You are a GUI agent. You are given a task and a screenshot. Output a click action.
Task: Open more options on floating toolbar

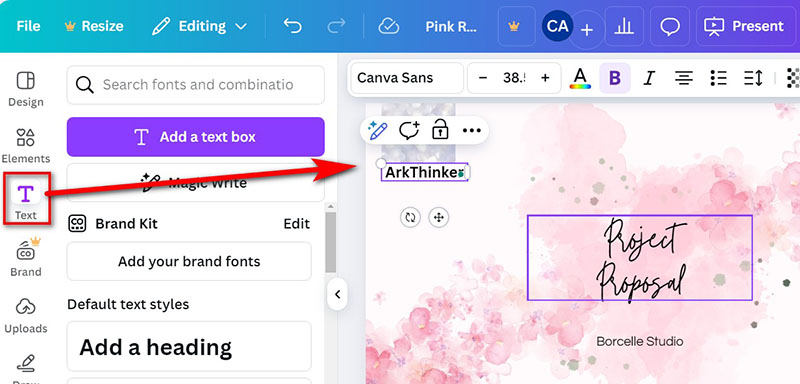tap(471, 131)
